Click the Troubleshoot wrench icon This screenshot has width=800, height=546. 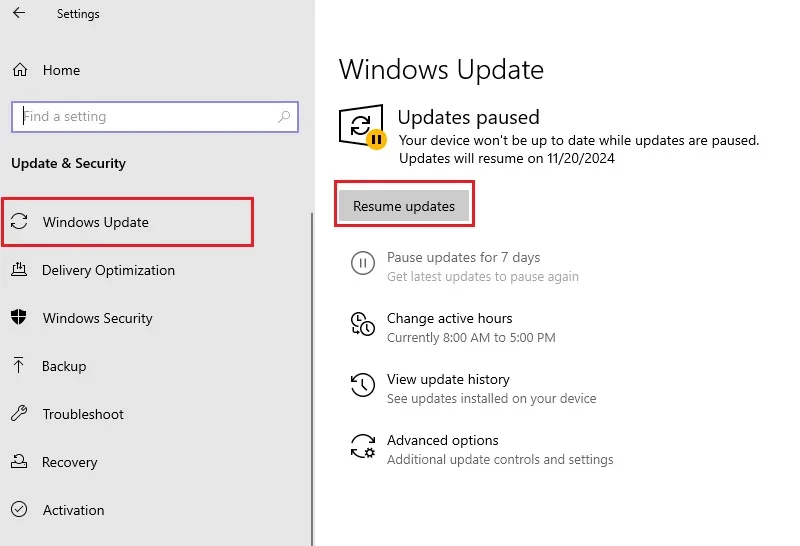pos(19,413)
